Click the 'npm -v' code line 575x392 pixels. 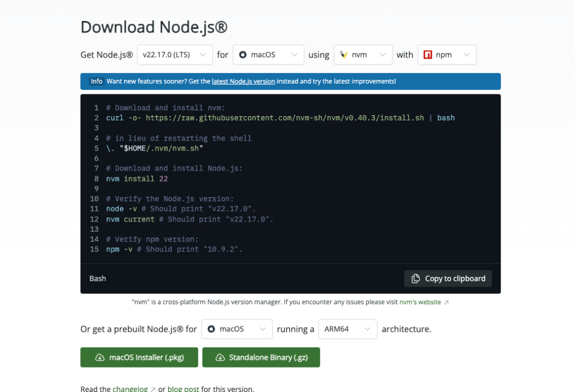click(x=174, y=249)
